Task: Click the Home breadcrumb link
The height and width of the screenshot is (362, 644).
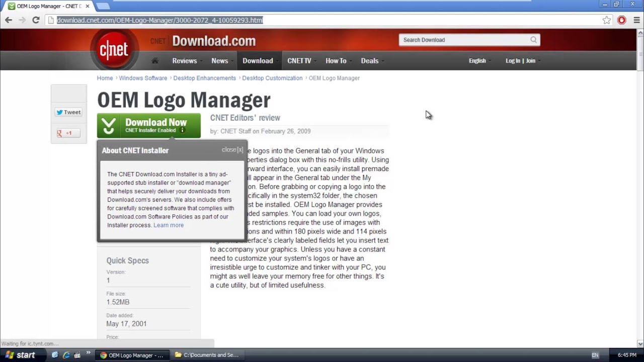Action: click(x=105, y=78)
